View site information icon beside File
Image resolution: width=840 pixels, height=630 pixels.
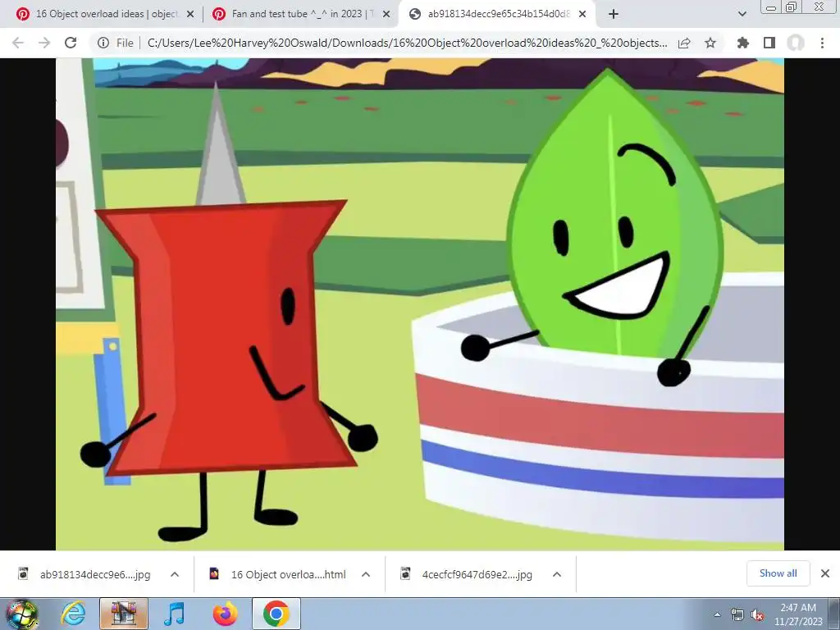click(x=103, y=43)
